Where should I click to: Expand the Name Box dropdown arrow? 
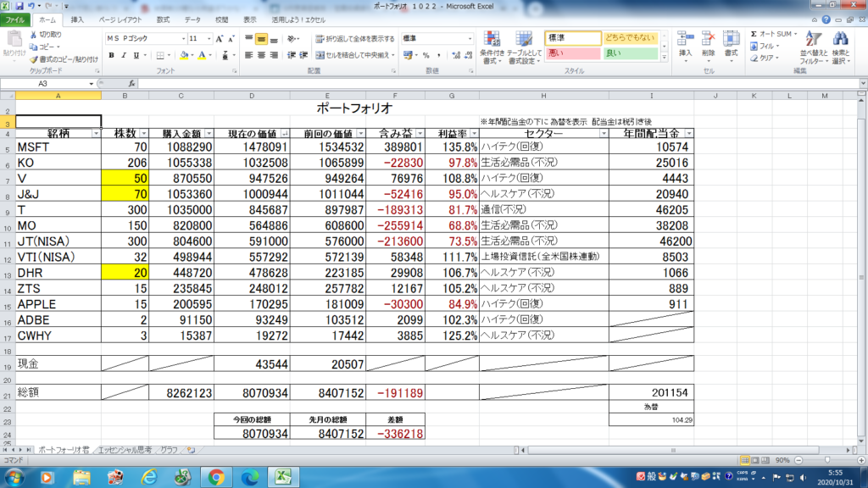click(x=92, y=84)
